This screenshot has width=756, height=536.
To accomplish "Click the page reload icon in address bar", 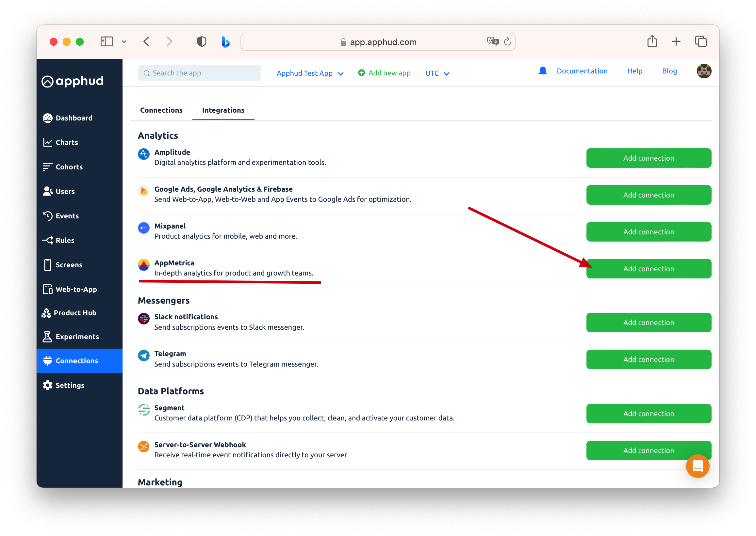I will [x=507, y=41].
